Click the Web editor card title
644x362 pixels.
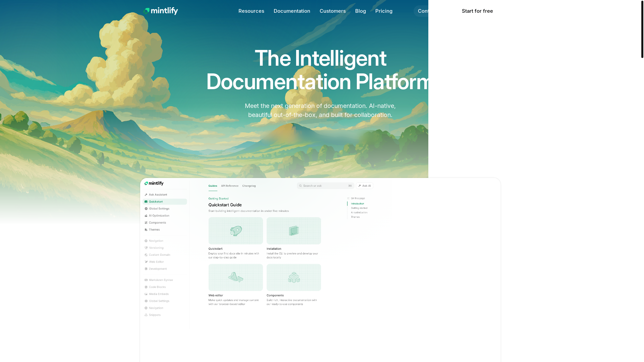pyautogui.click(x=216, y=296)
